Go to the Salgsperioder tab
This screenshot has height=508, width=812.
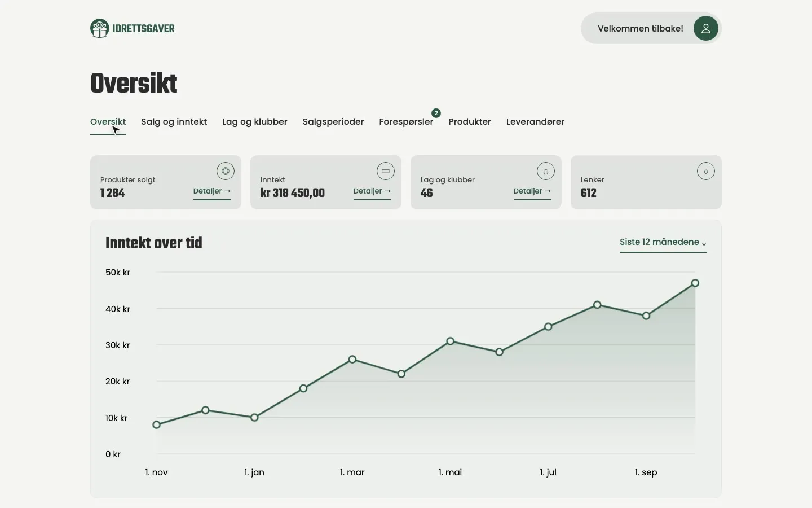pyautogui.click(x=333, y=122)
